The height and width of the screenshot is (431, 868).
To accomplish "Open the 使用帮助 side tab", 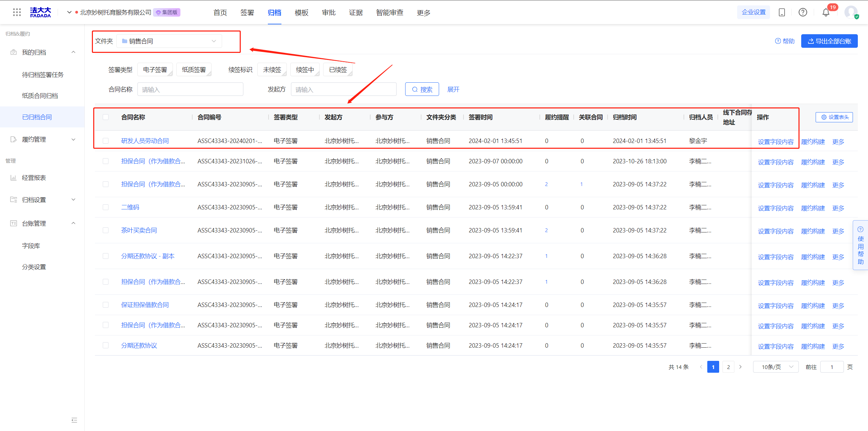I will click(x=861, y=245).
